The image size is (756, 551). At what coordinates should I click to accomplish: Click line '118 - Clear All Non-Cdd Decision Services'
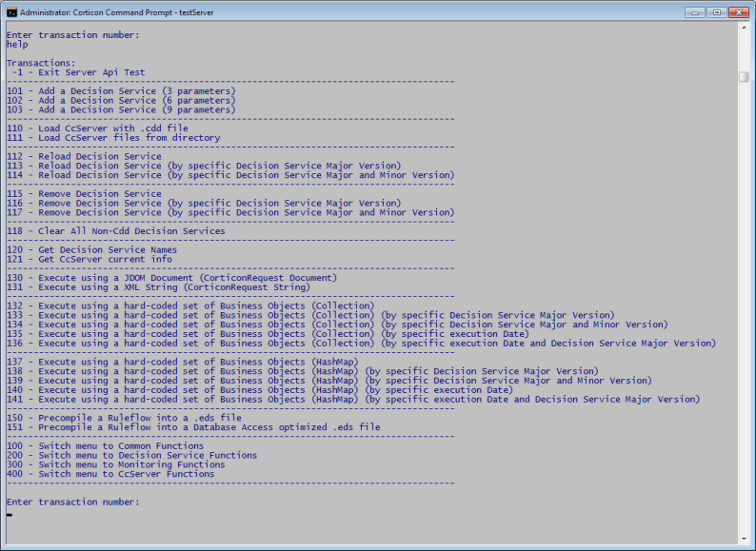pos(116,231)
